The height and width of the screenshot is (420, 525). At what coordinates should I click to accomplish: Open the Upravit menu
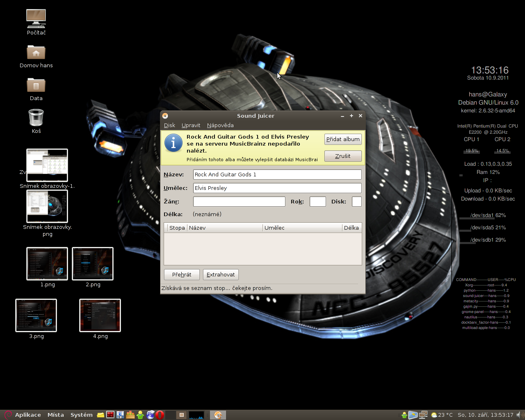tap(191, 126)
